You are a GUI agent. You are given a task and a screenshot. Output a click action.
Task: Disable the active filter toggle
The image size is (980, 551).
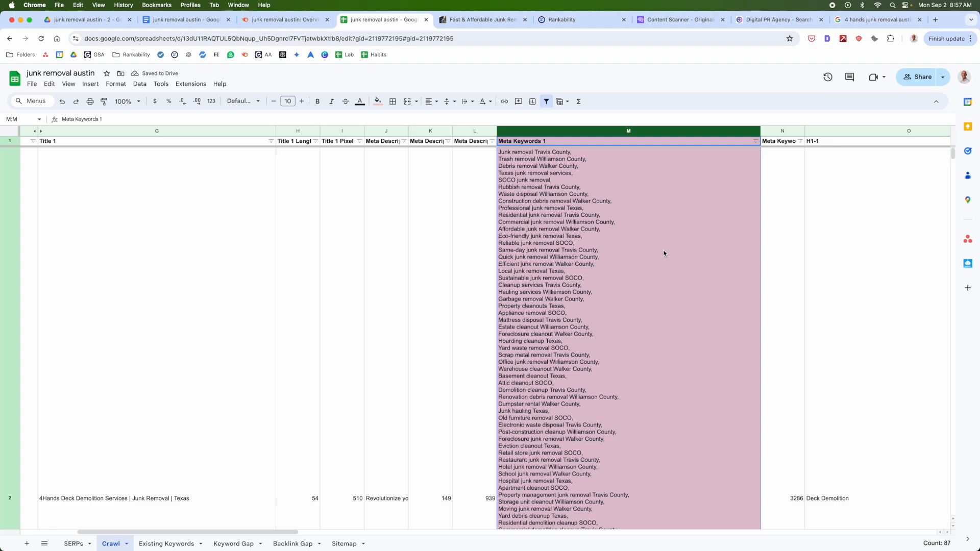547,102
